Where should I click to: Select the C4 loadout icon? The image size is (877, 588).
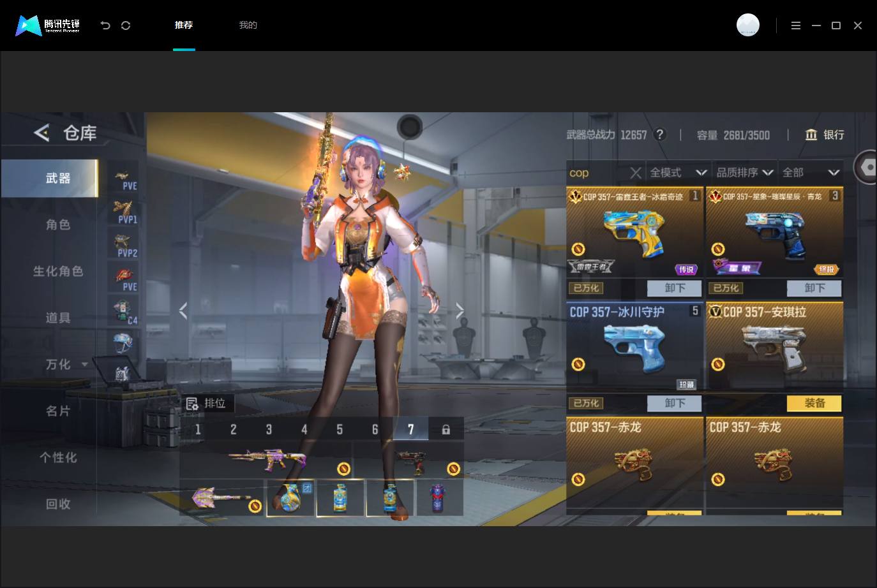click(x=123, y=312)
